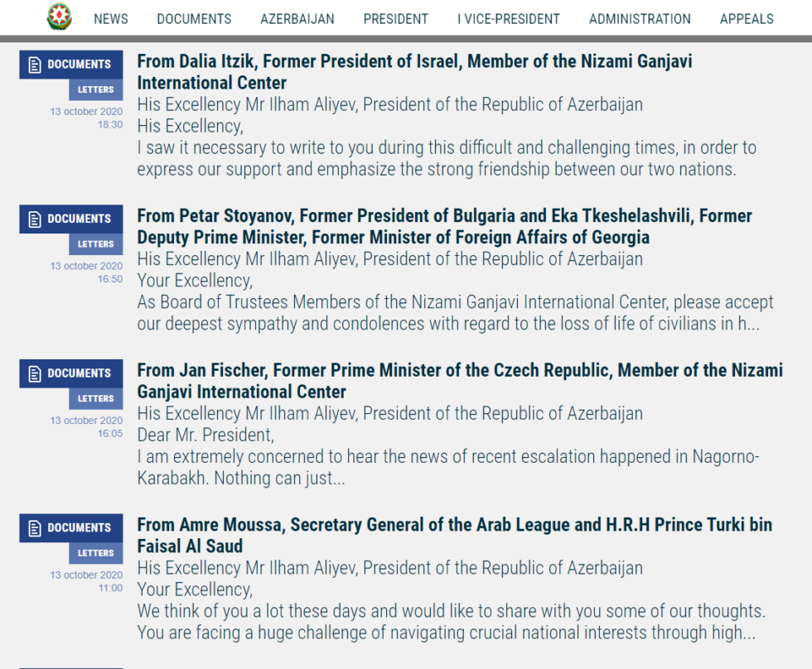This screenshot has height=669, width=812.
Task: Open the PRESIDENT menu item
Action: (396, 19)
